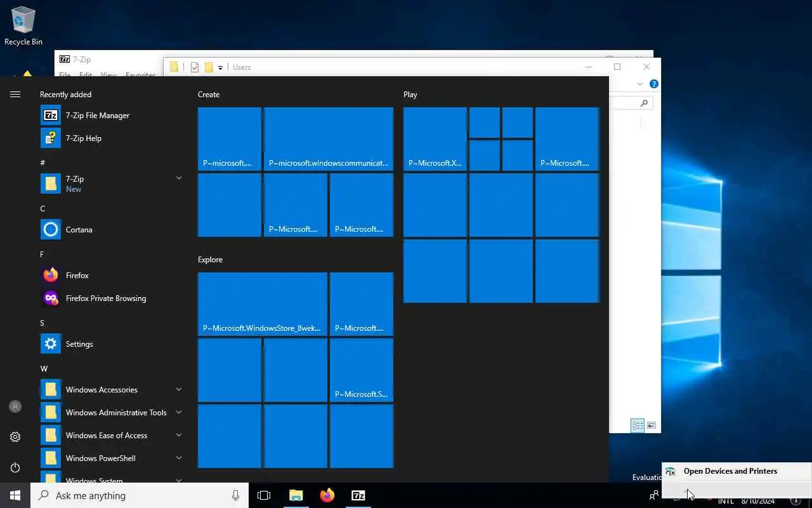Click the Explore group heading

pyautogui.click(x=210, y=260)
